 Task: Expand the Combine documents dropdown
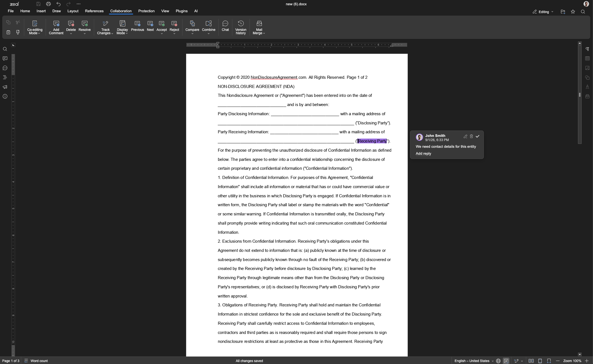[x=209, y=34]
